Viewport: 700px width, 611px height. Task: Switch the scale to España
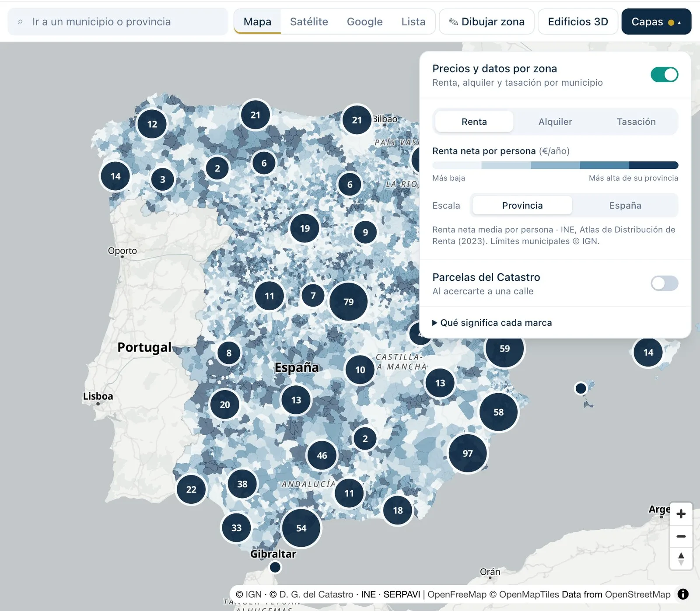[625, 206]
